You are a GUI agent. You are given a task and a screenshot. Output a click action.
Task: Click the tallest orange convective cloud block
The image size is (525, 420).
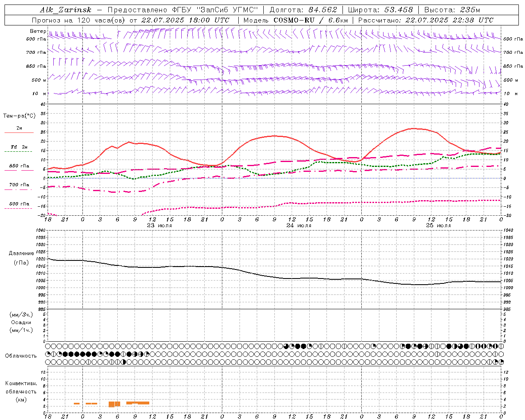tap(112, 404)
